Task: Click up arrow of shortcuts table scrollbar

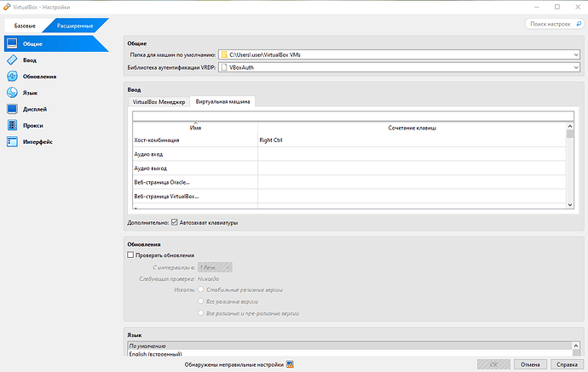Action: (570, 126)
